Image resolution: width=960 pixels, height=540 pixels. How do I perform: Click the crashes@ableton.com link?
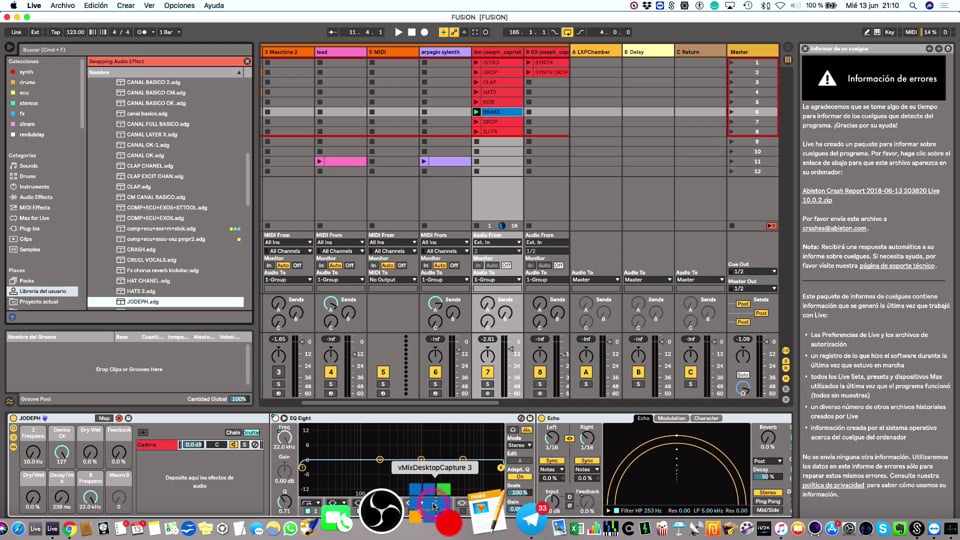pos(834,228)
